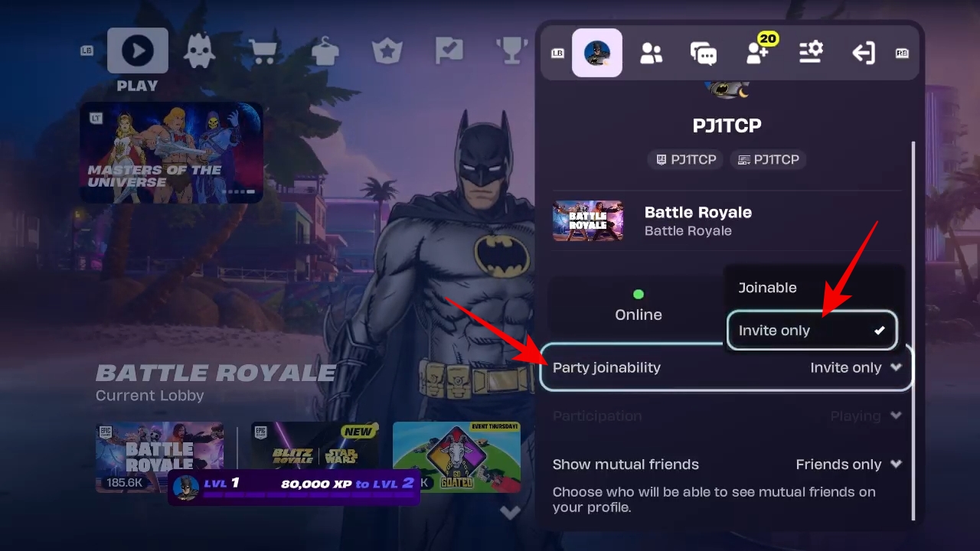This screenshot has height=551, width=980.
Task: Click the PJ1TCP username heading
Action: (x=727, y=126)
